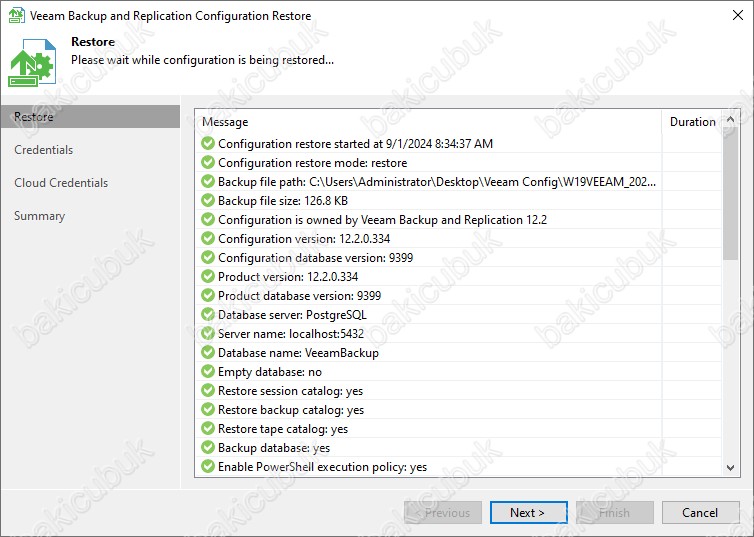Click the disabled Finish button
Screen dimensions: 754x537
pos(615,512)
